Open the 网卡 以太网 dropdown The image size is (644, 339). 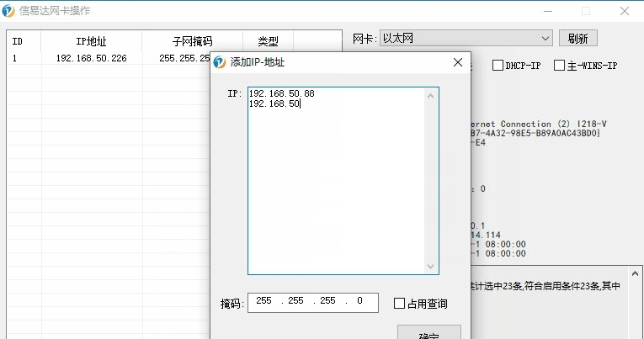pyautogui.click(x=466, y=38)
